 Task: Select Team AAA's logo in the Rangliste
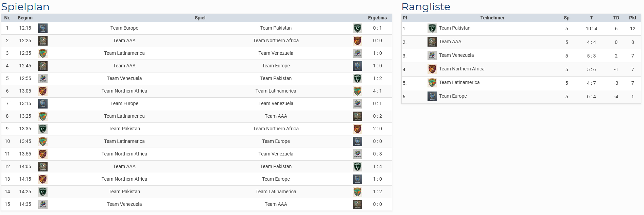[x=432, y=42]
